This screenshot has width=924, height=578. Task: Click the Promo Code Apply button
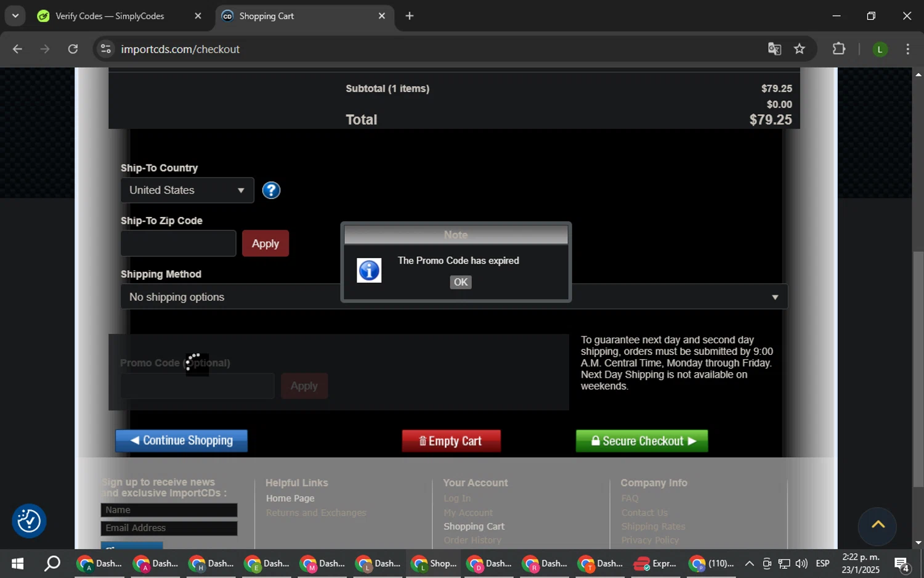click(x=304, y=386)
